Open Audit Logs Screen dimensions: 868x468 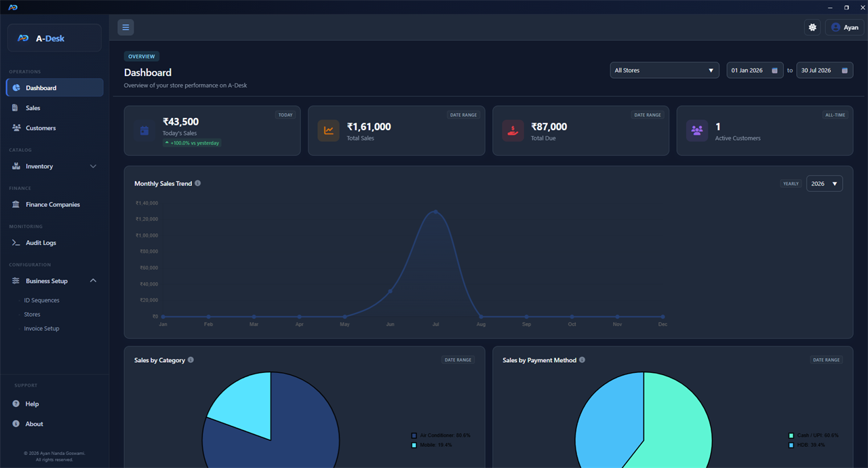(x=54, y=242)
